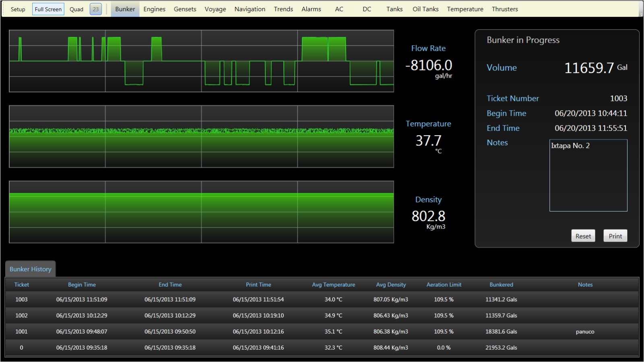Click into the Notes text box
The image size is (644, 362).
click(x=588, y=175)
